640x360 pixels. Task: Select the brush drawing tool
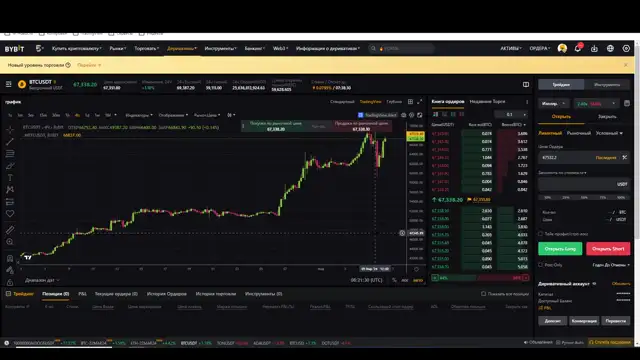pos(10,166)
